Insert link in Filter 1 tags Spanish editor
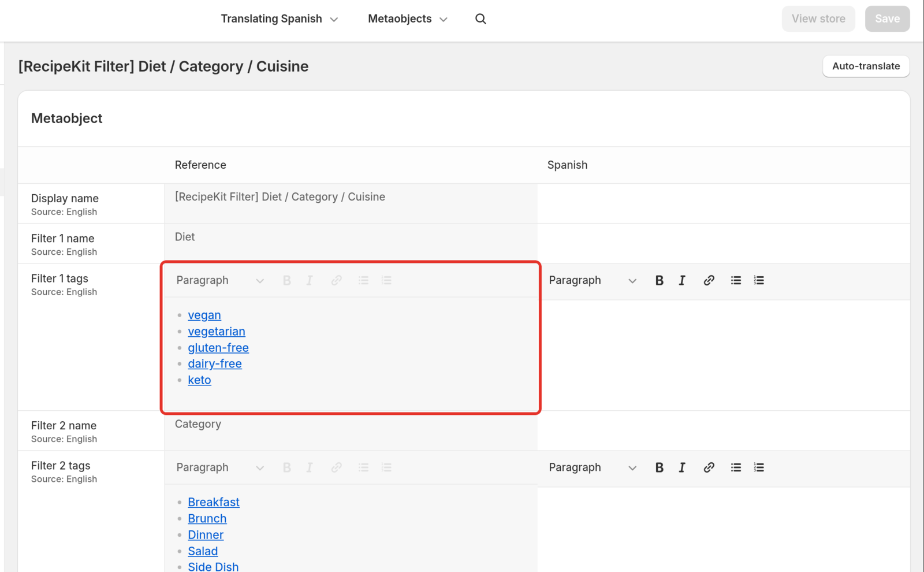This screenshot has width=924, height=572. pos(709,280)
